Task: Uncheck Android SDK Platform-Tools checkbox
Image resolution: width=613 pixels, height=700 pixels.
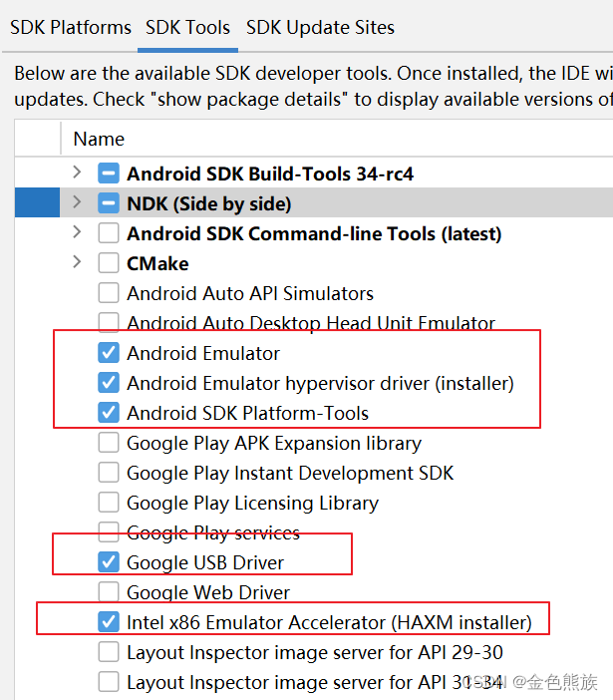Action: tap(109, 413)
